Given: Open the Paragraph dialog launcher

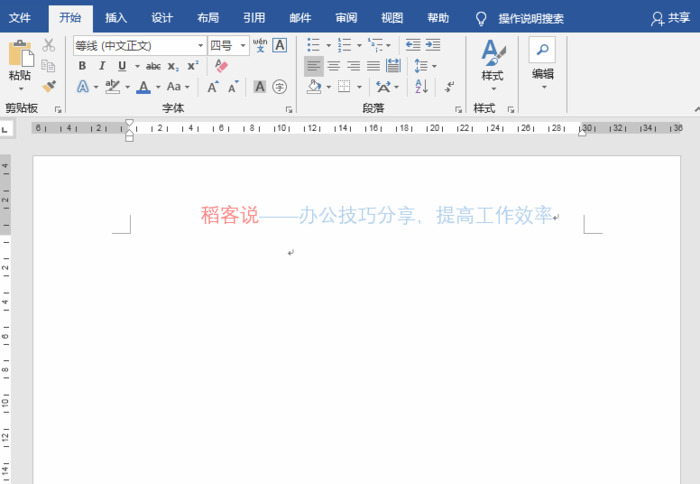Looking at the screenshot, I should [458, 109].
